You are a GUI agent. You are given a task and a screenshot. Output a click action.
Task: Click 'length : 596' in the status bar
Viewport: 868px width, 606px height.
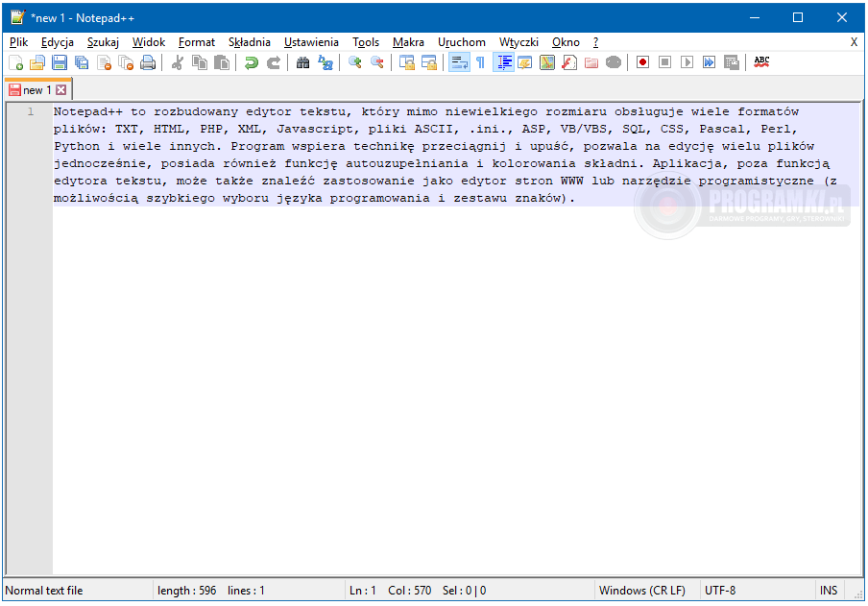(186, 591)
